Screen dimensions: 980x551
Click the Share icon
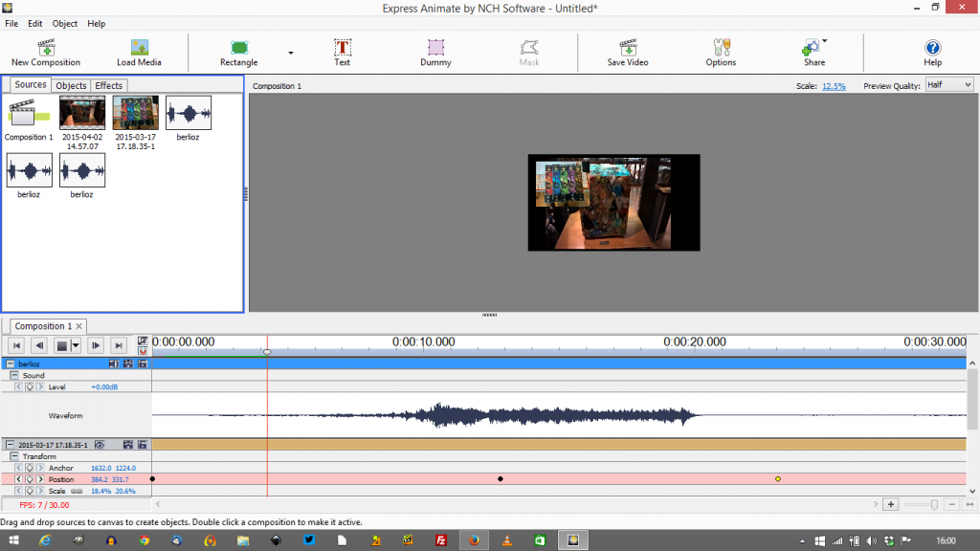(812, 48)
